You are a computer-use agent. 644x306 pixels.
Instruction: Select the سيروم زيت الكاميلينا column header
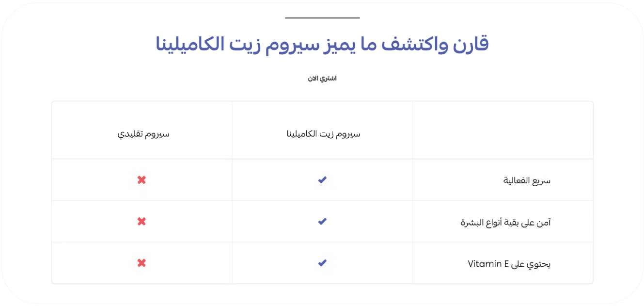[x=323, y=134]
